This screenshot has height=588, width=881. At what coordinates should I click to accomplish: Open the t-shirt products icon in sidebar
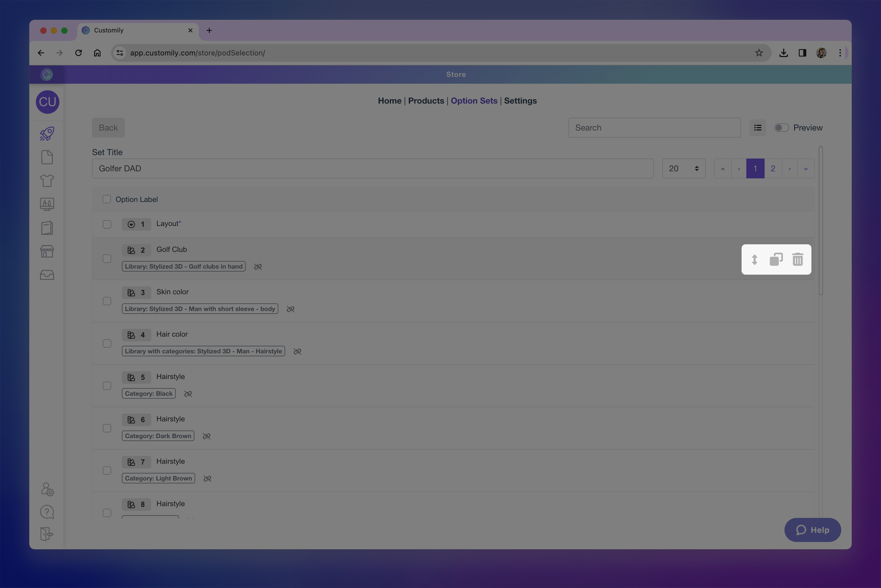(47, 181)
